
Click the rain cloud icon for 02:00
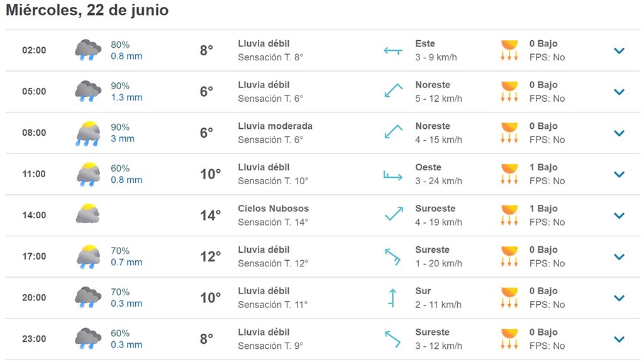pyautogui.click(x=88, y=50)
